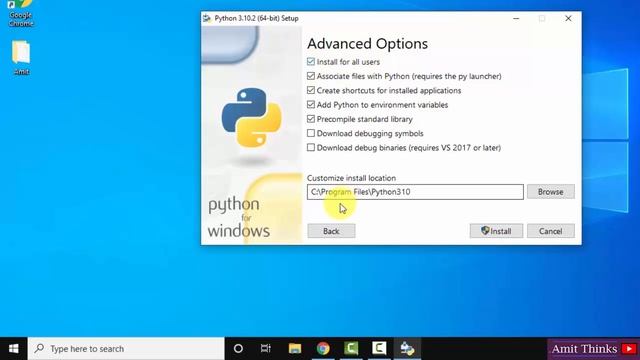Viewport: 640px width, 360px height.
Task: Open green Camtasia taskbar icon
Action: (351, 349)
